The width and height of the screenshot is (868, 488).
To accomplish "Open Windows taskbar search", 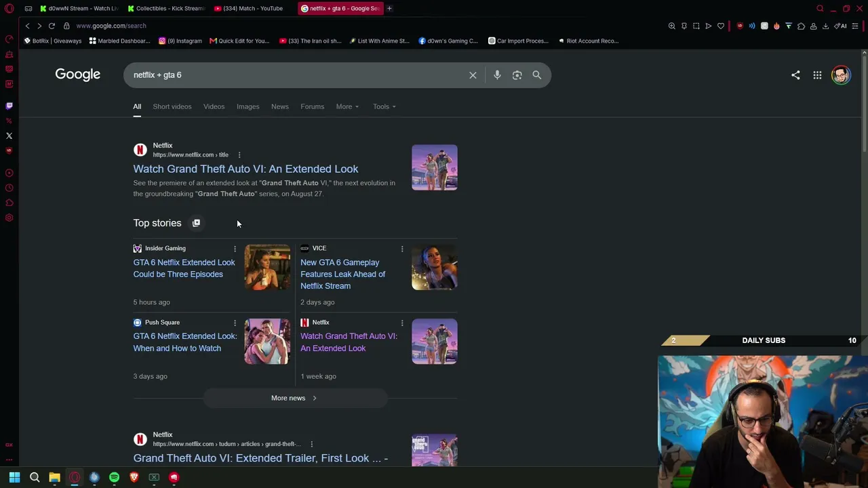I will point(35,477).
